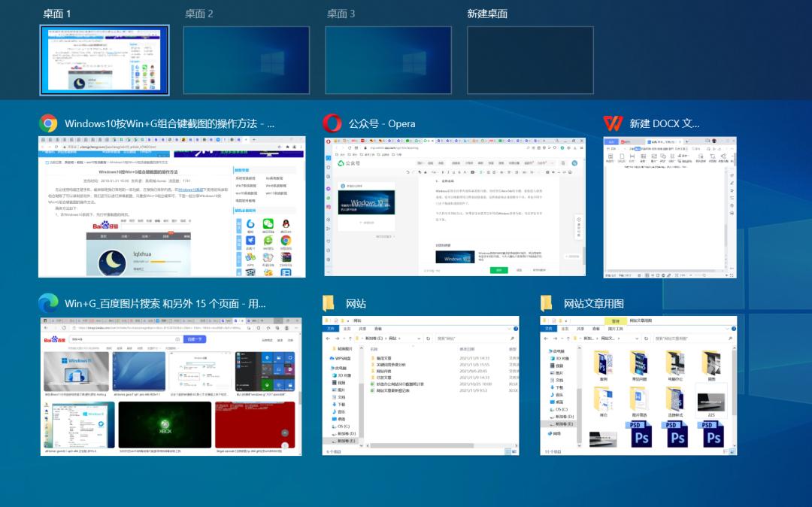Switch to the 桌面 2 desktop thumbnail
Viewport: 812px width, 507px height.
click(246, 60)
